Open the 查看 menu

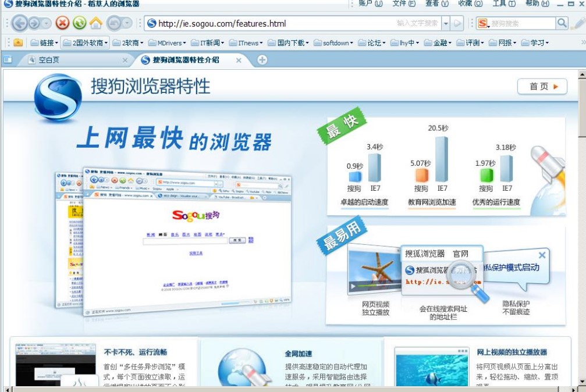tap(437, 3)
